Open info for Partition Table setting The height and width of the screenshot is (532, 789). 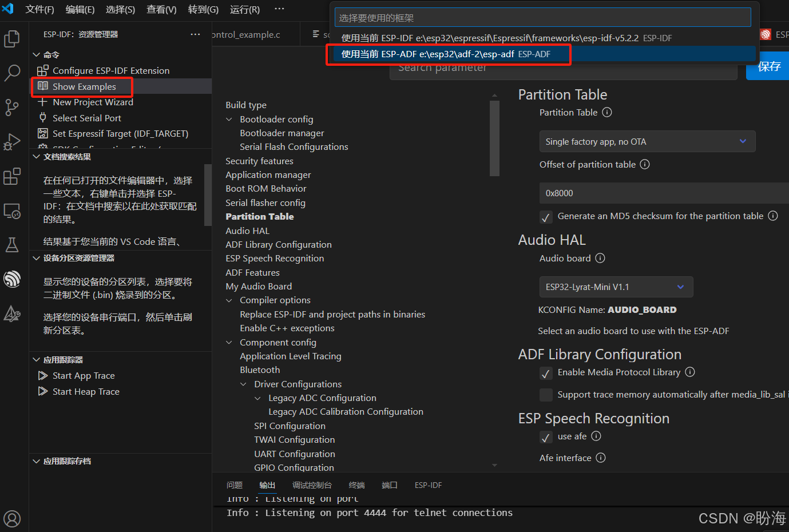coord(607,112)
